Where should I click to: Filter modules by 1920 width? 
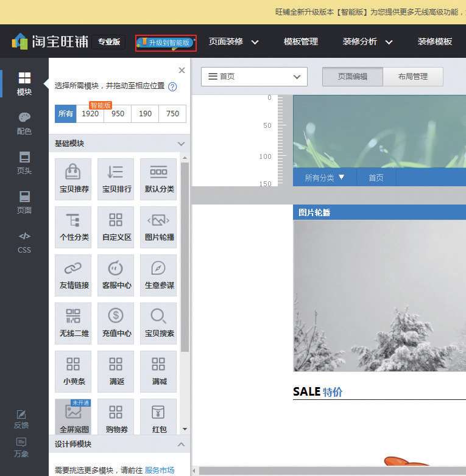[90, 114]
